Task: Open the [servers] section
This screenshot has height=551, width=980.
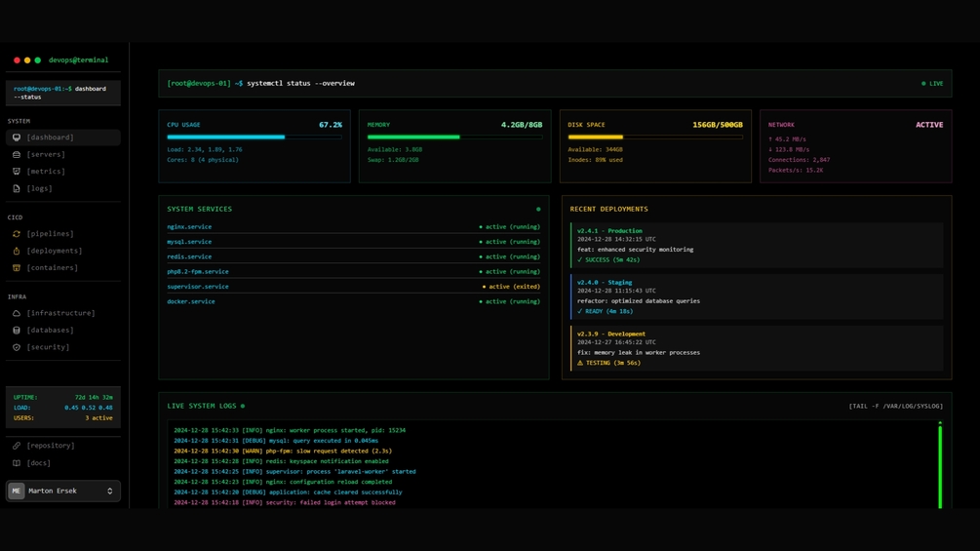Action: (63, 154)
